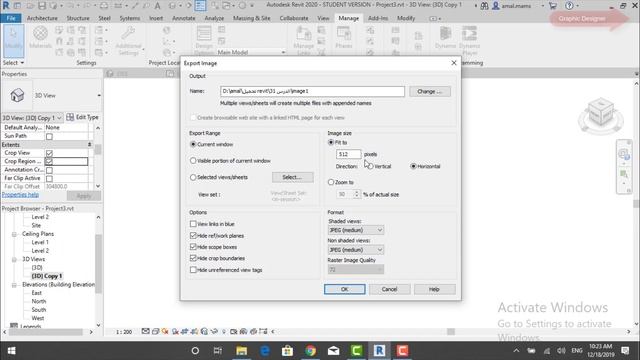Image resolution: width=640 pixels, height=360 pixels.
Task: Open the Annotate ribbon tab
Action: pyautogui.click(x=183, y=18)
